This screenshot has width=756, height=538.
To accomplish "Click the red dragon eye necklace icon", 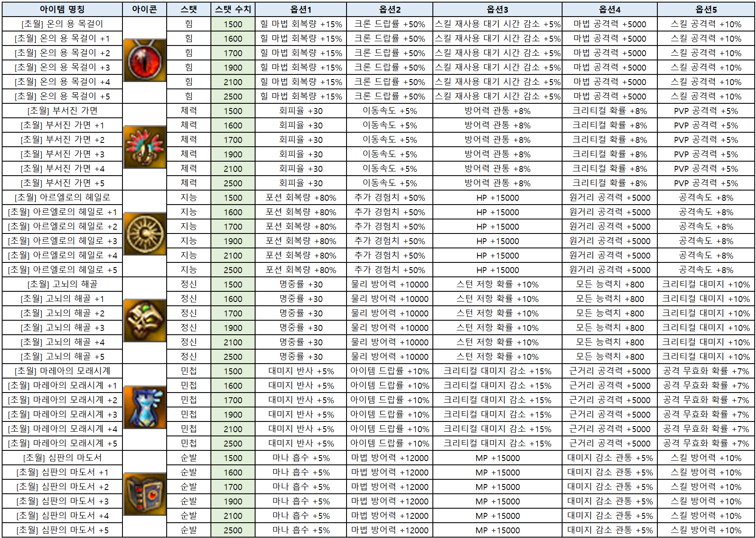I will tap(145, 60).
